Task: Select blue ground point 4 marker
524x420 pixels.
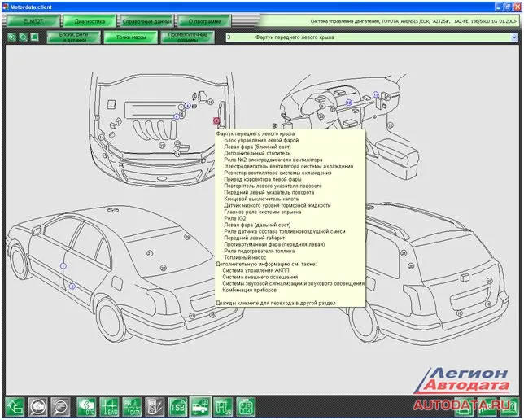Action: [x=187, y=106]
